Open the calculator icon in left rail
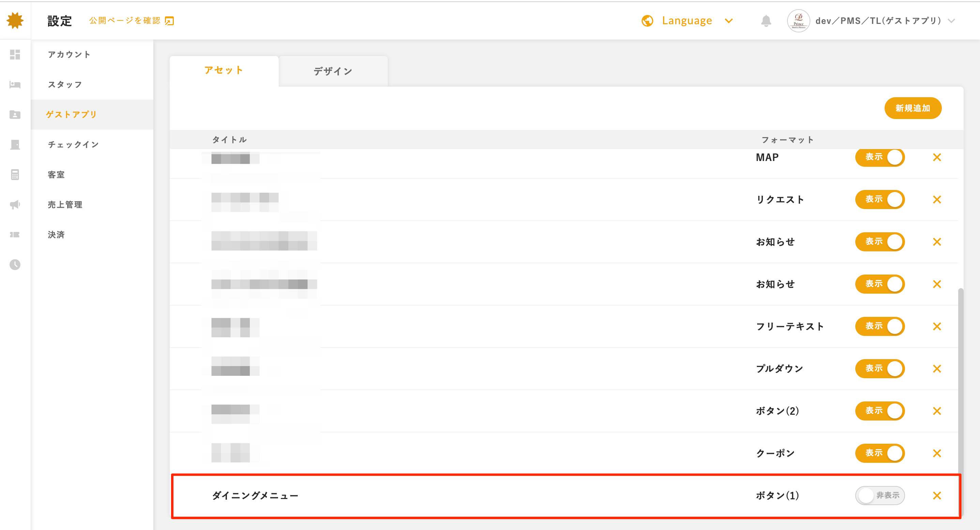The image size is (980, 530). 15,175
